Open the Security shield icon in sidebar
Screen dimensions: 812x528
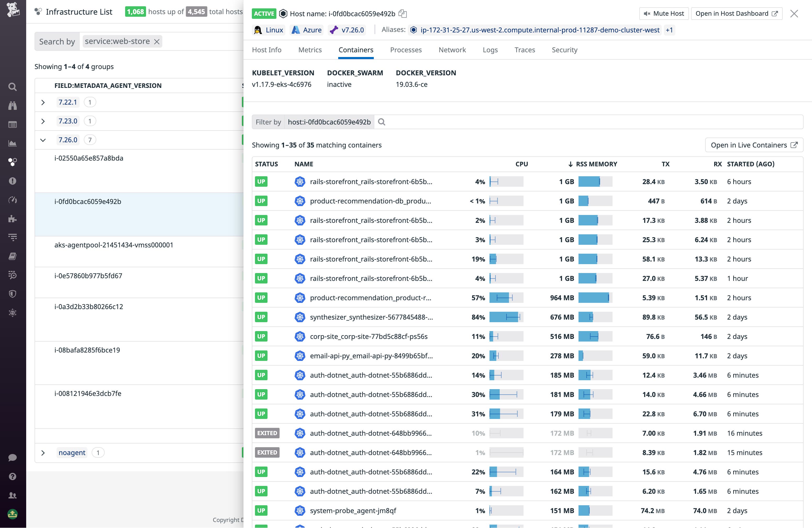click(13, 294)
